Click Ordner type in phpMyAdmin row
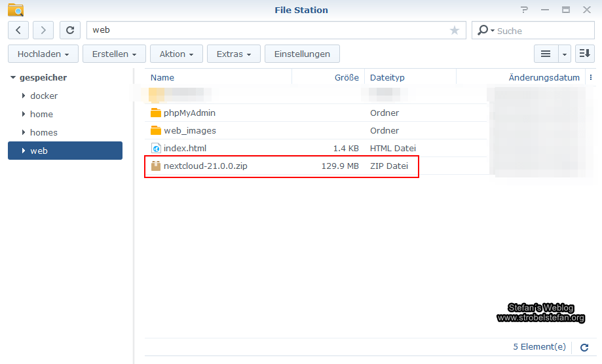 pyautogui.click(x=385, y=113)
